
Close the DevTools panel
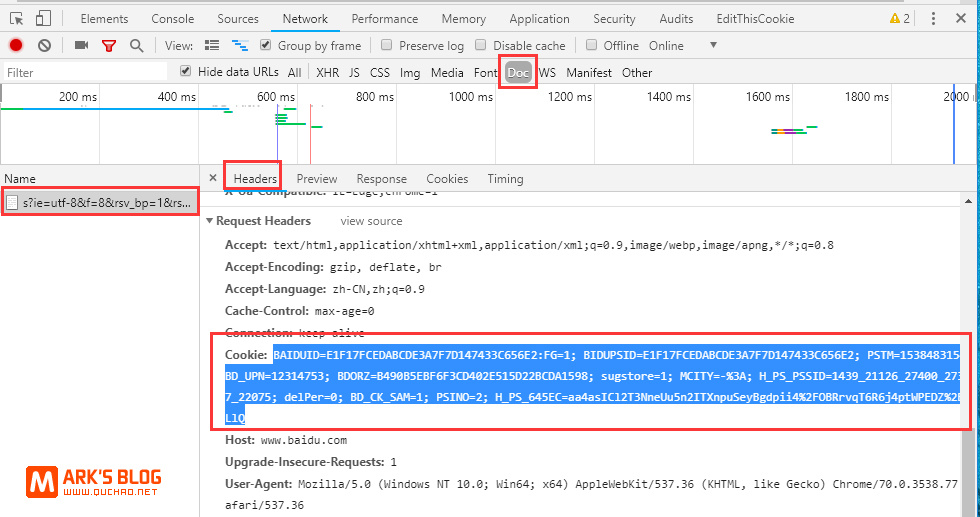(x=961, y=18)
